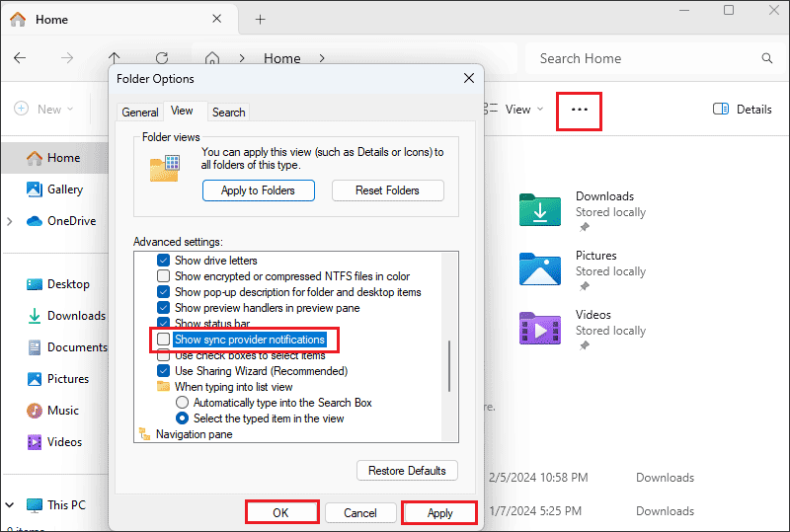The height and width of the screenshot is (532, 790).
Task: Click the Back arrow in File Explorer
Action: (20, 58)
